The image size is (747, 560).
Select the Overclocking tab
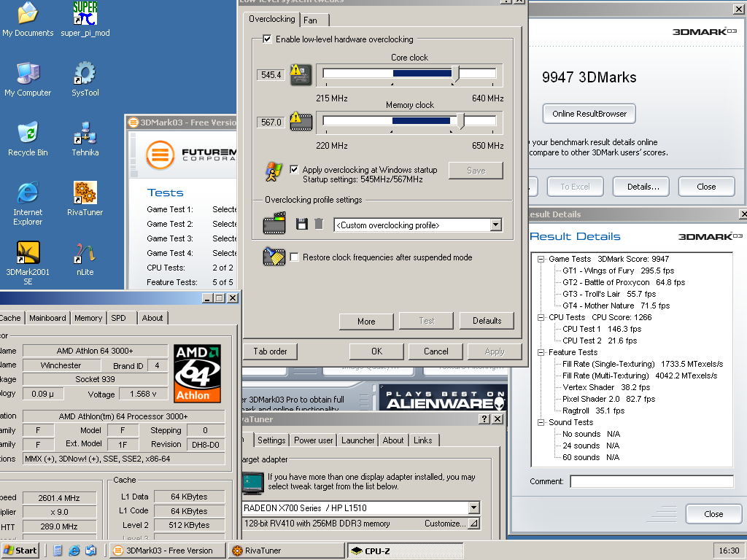(271, 19)
